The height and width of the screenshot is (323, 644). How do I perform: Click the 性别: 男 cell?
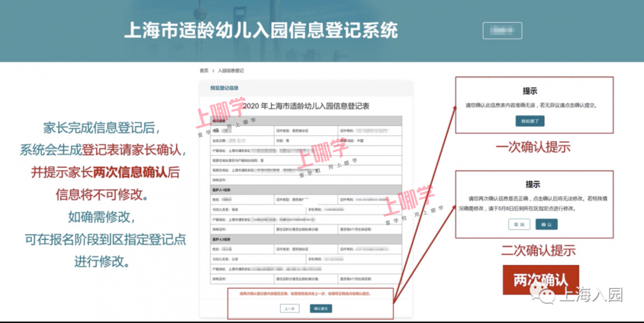click(306, 140)
